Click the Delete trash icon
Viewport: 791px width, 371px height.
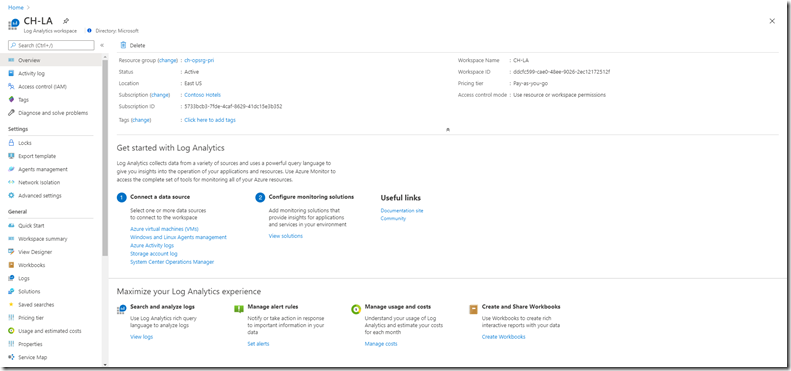point(123,45)
